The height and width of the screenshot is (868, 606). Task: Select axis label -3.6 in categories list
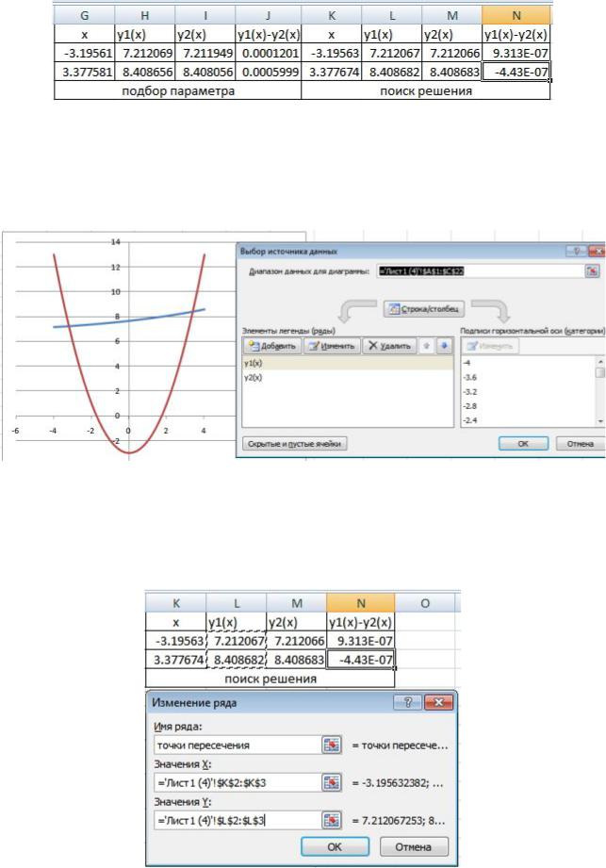[529, 378]
